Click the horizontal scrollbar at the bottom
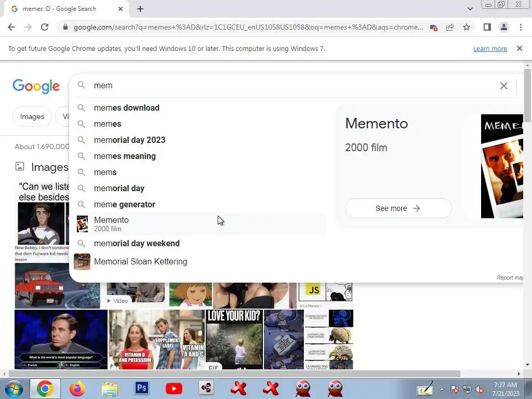This screenshot has width=532, height=399. (234, 374)
